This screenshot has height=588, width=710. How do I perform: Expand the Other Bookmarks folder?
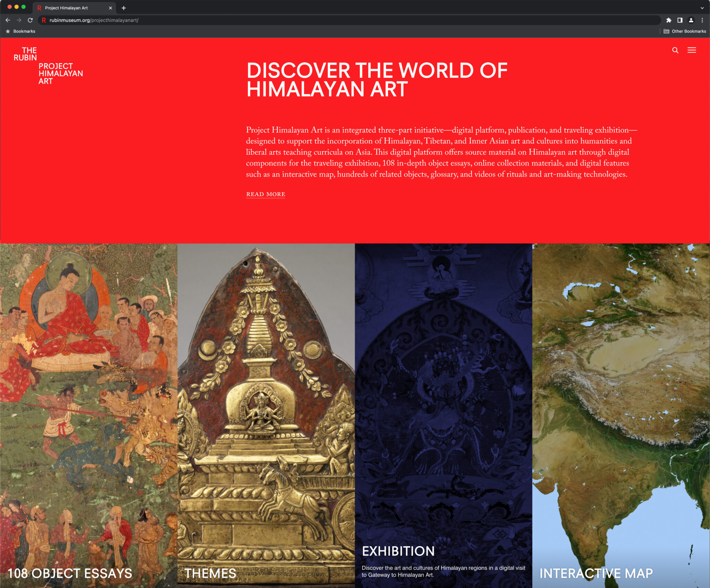(685, 31)
